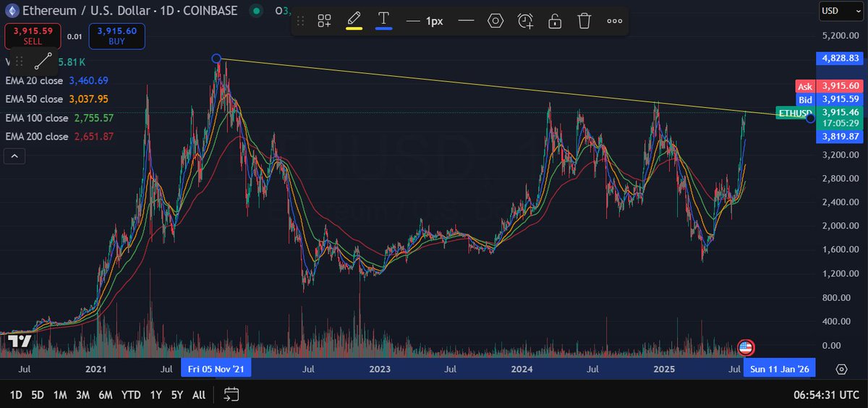Open more options in drawing toolbar
The image size is (868, 408).
point(615,21)
